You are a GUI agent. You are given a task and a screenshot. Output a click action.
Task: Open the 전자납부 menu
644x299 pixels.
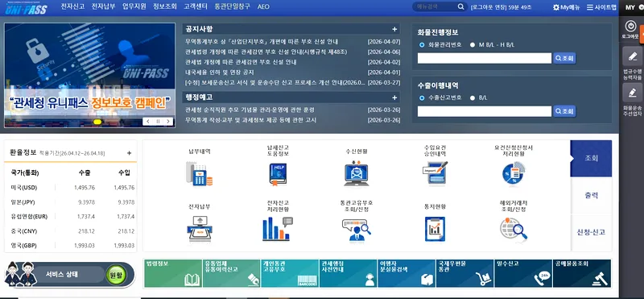tap(104, 6)
